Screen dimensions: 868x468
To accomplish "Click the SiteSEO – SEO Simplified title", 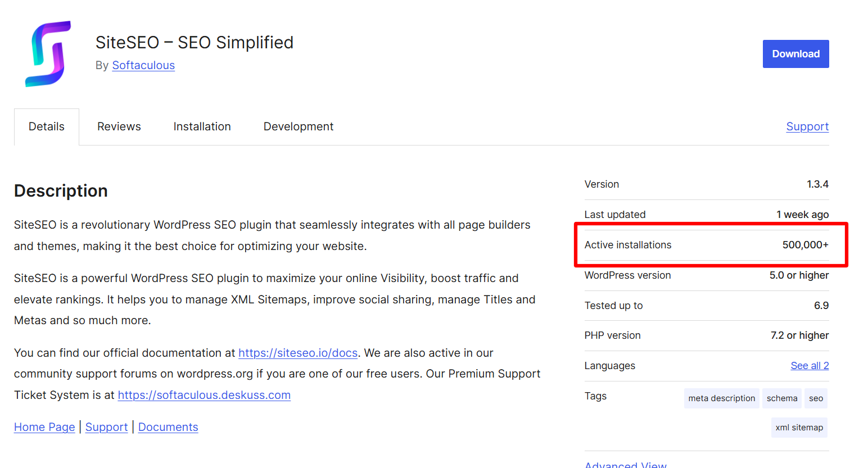I will click(x=194, y=42).
